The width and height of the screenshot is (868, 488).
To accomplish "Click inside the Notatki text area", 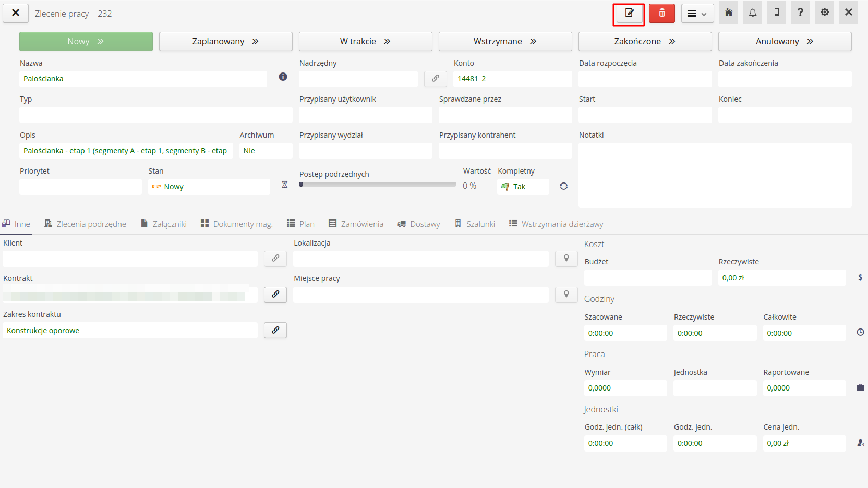I will click(x=715, y=175).
